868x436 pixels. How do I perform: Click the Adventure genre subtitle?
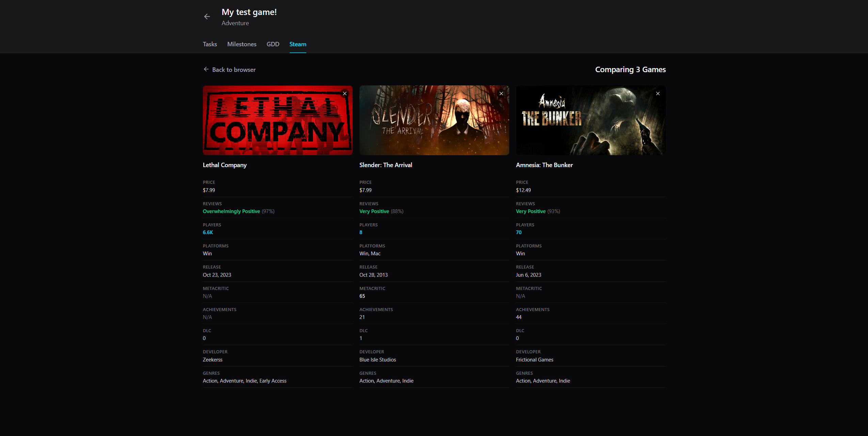click(235, 23)
